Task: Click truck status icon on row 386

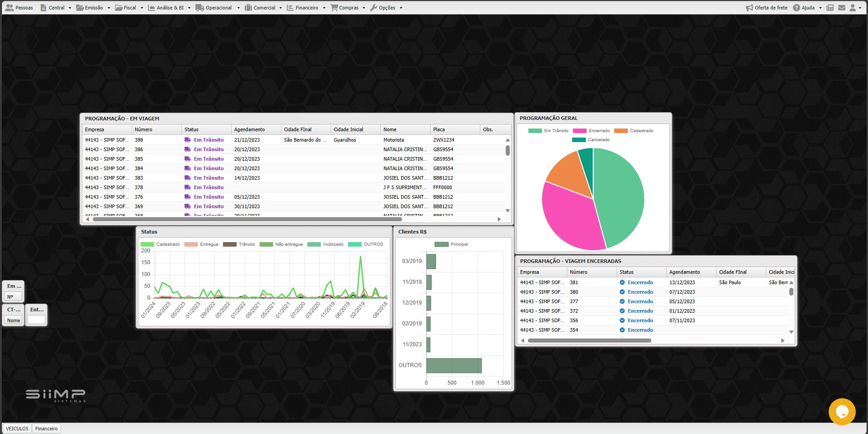Action: pos(187,149)
